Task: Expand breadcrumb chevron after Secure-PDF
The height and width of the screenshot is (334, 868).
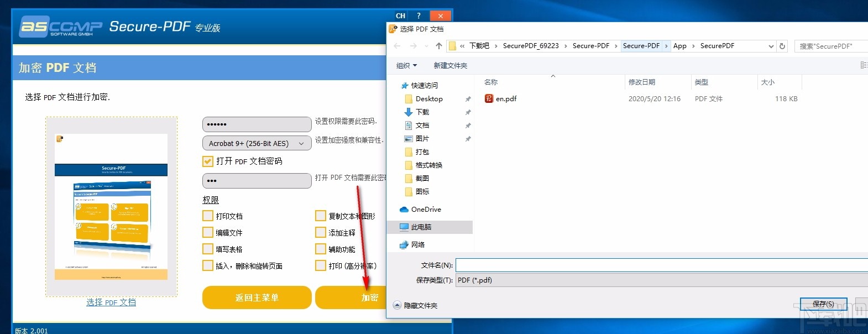Action: 666,46
